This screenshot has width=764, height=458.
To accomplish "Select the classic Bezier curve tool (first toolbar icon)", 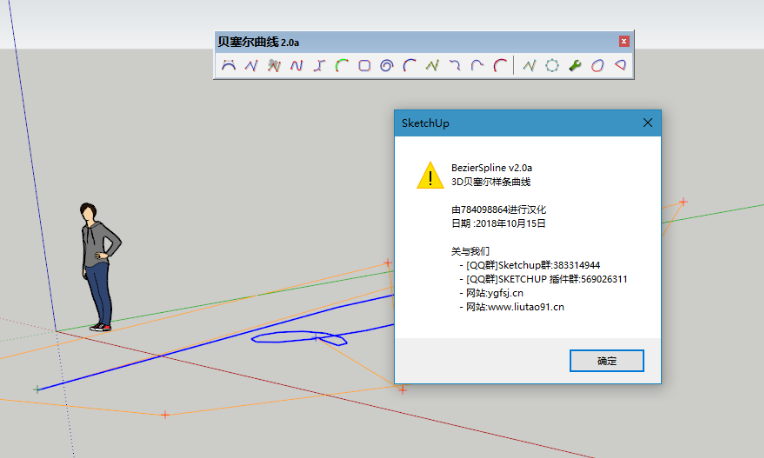I will click(229, 65).
